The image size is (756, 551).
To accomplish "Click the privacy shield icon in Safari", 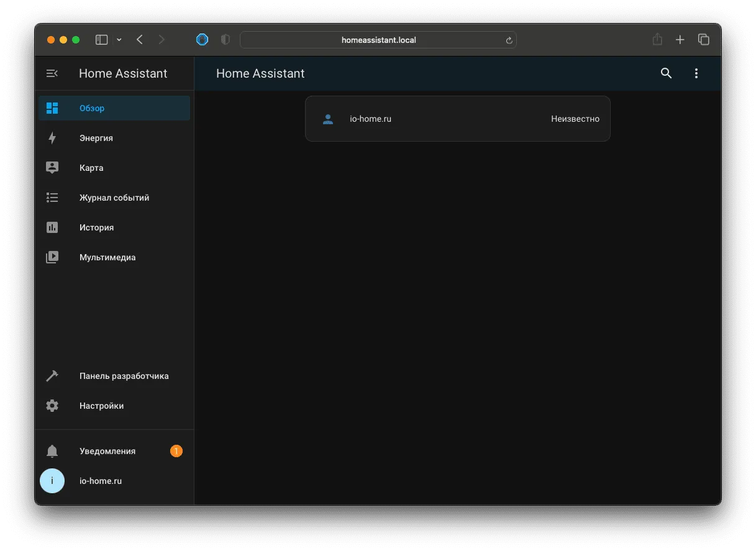I will tap(225, 40).
